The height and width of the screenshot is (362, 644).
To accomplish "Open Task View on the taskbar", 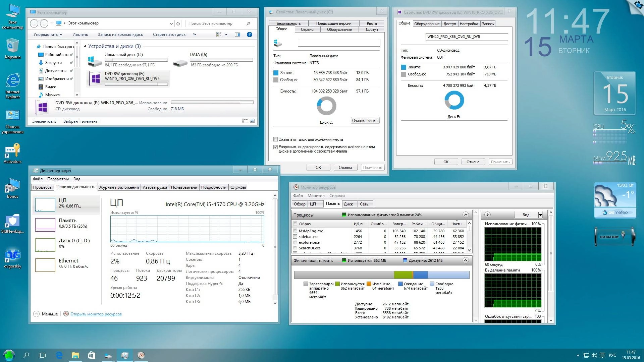I will (x=42, y=355).
